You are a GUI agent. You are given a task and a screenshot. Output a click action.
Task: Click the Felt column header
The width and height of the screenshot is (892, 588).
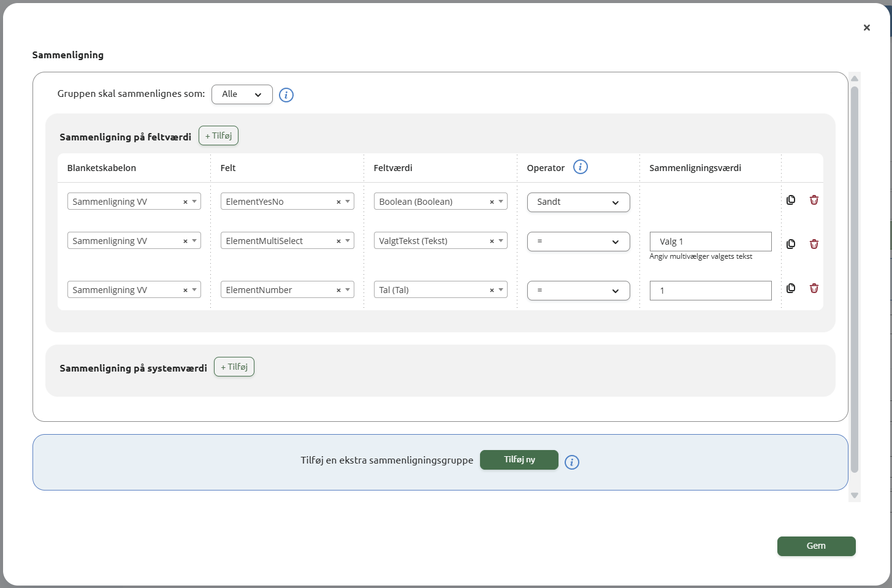coord(228,168)
